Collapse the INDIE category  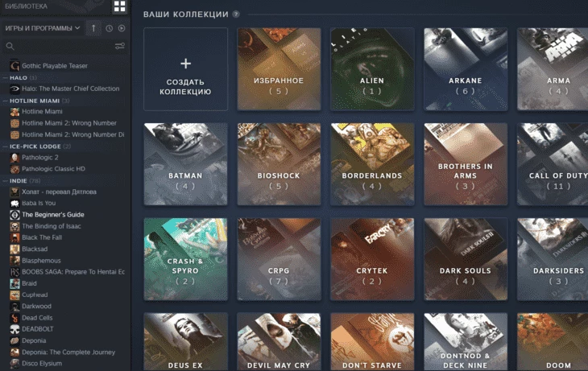6,180
